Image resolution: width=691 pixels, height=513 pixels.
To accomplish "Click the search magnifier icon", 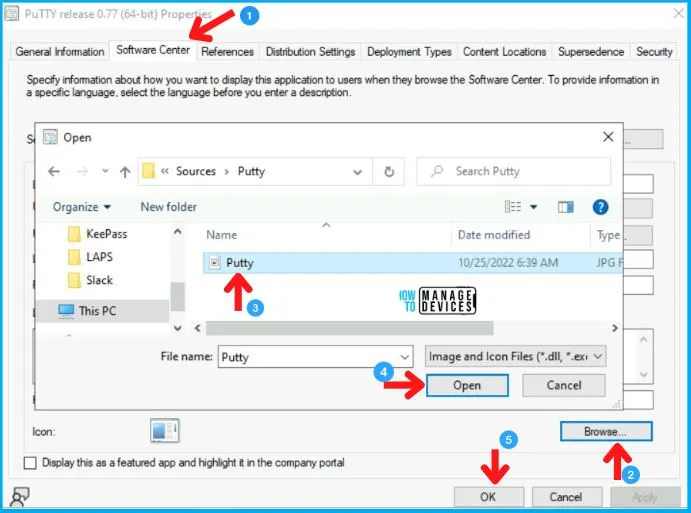I will [x=437, y=171].
